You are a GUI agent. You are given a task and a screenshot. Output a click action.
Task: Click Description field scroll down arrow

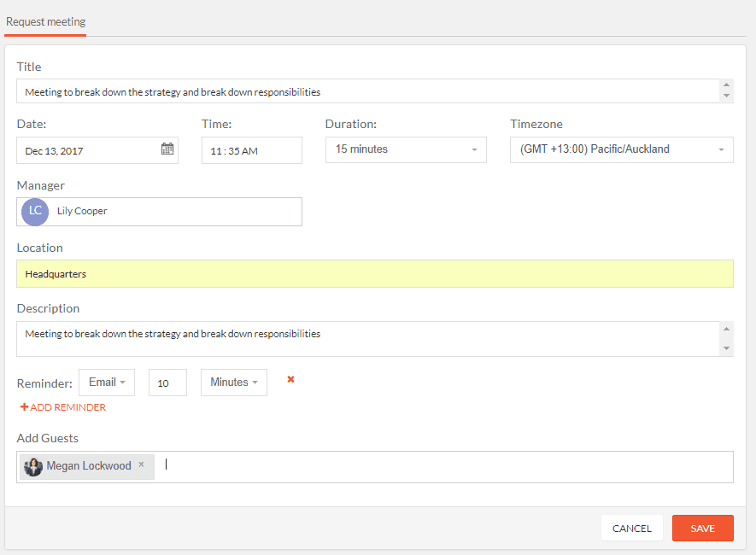pyautogui.click(x=726, y=348)
